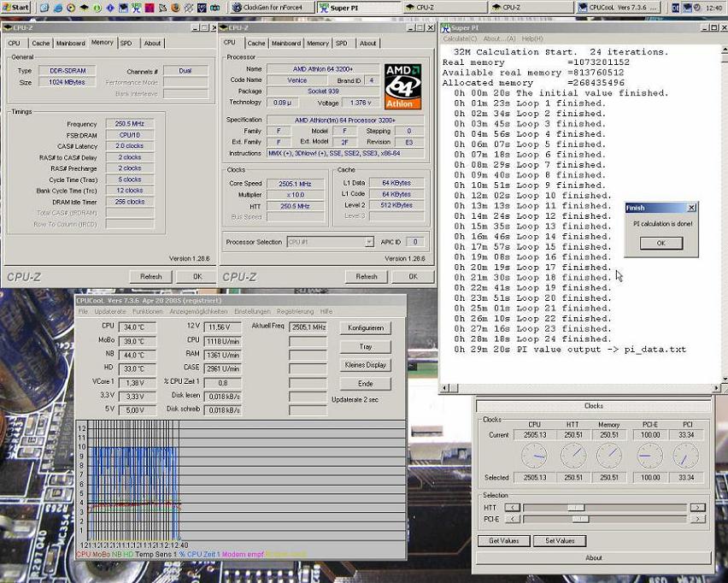
Task: Expand the Processor Selection dropdown
Action: pyautogui.click(x=368, y=242)
